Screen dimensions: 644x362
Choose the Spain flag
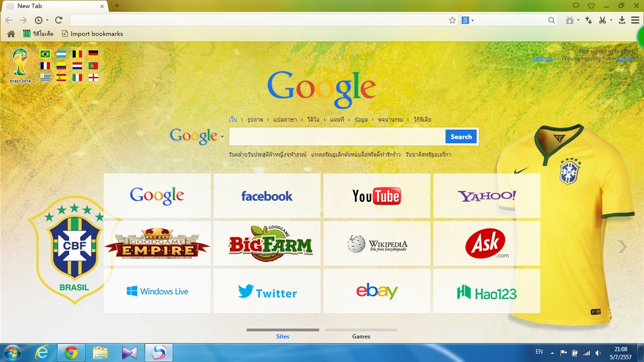(61, 77)
